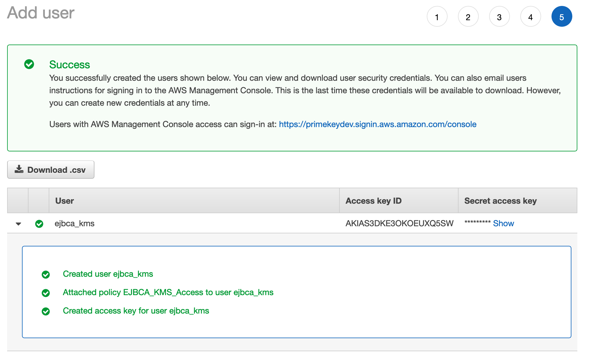Click the green Success checkmark icon
591x364 pixels.
(29, 64)
